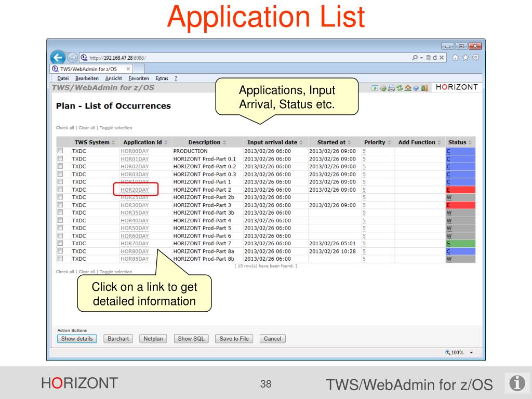This screenshot has height=399, width=532.
Task: Open browser tools gear icon
Action: pyautogui.click(x=476, y=58)
